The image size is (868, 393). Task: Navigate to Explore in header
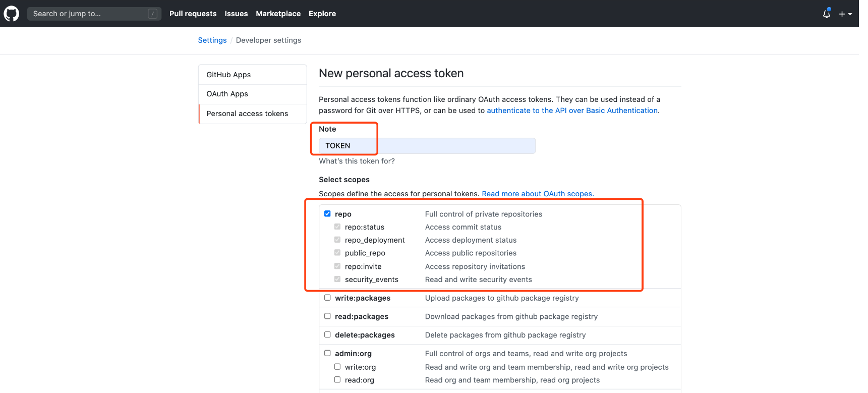[322, 14]
